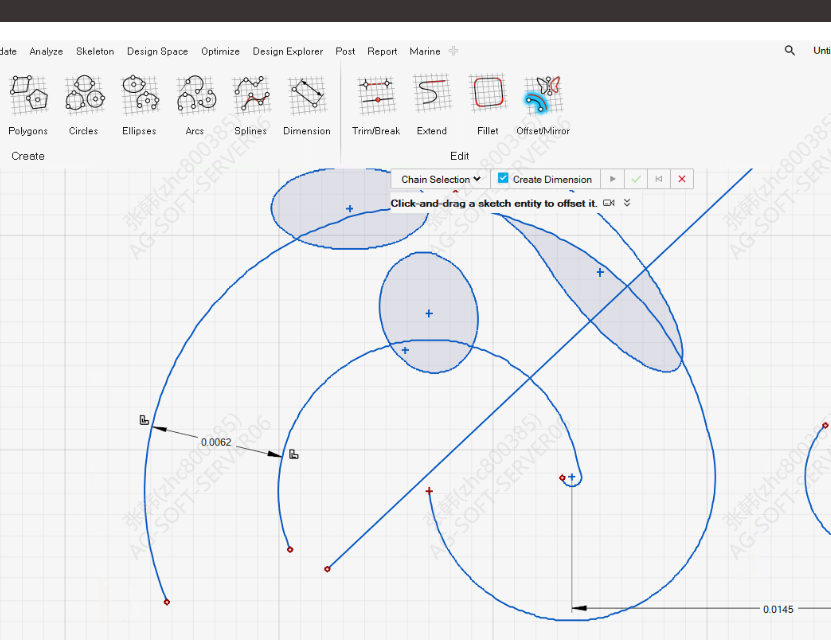Uncheck the Create Dimension checkbox
This screenshot has width=831, height=640.
(503, 179)
